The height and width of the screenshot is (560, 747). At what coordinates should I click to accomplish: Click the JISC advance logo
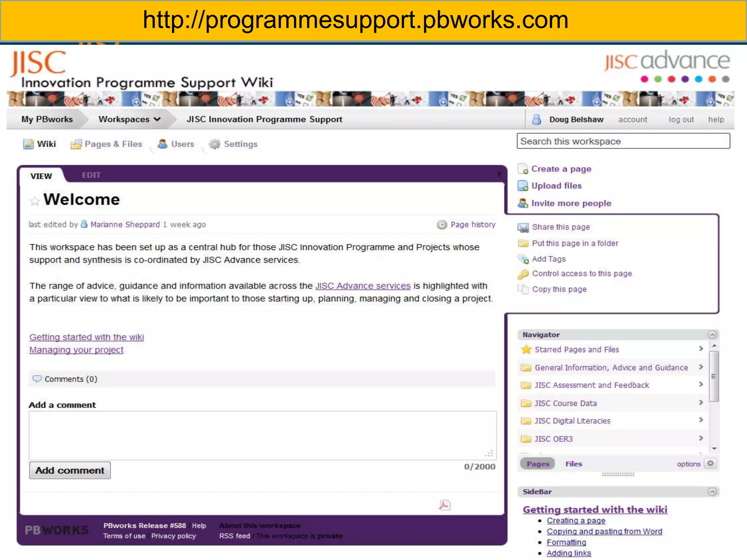[x=667, y=66]
